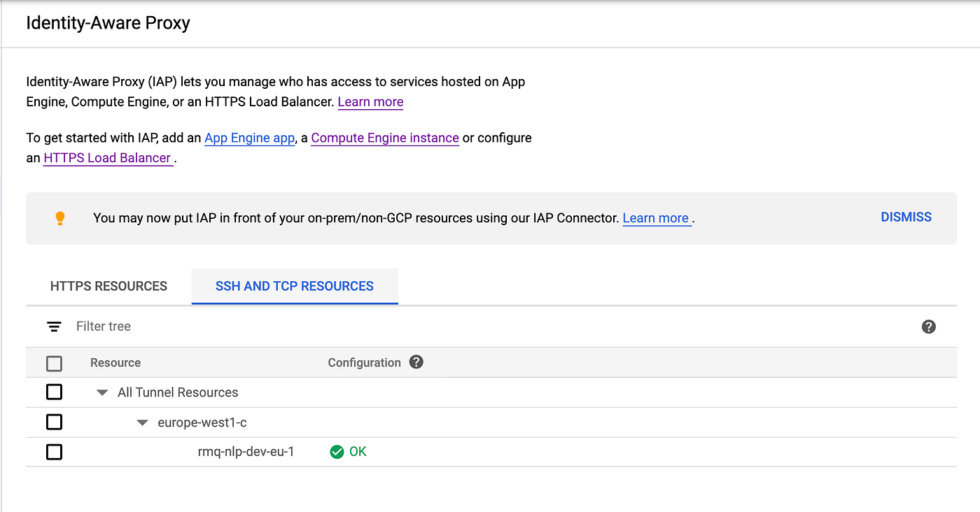
Task: Open Learn more about the IAP Connector
Action: pos(655,218)
